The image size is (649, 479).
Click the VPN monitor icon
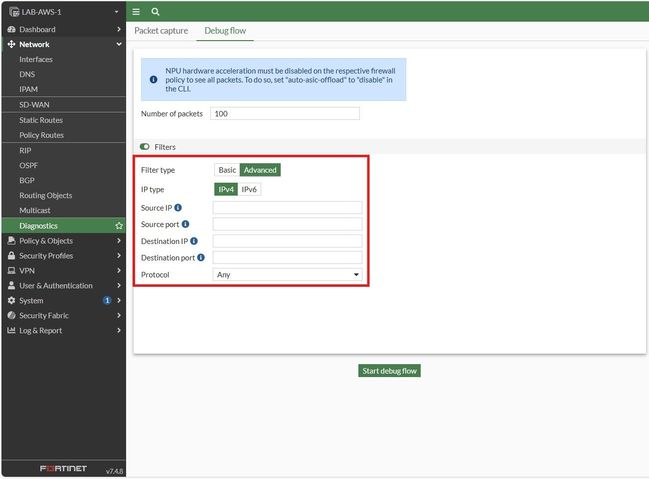pyautogui.click(x=12, y=270)
